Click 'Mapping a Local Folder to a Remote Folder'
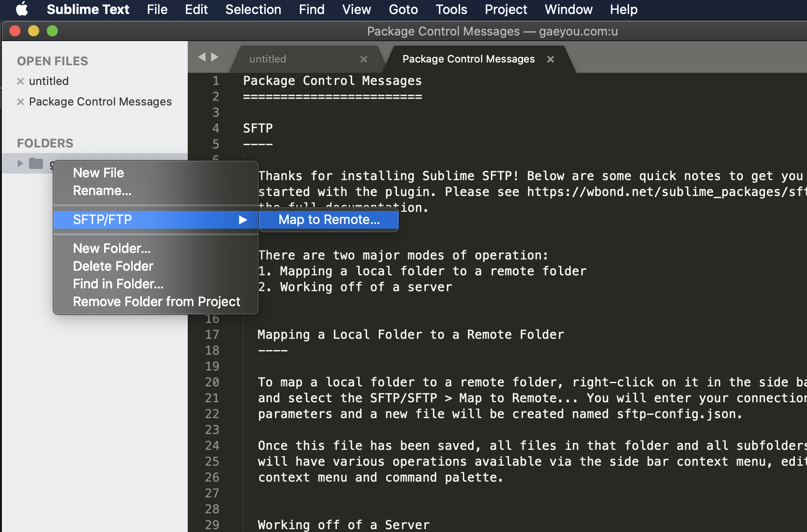 point(411,335)
